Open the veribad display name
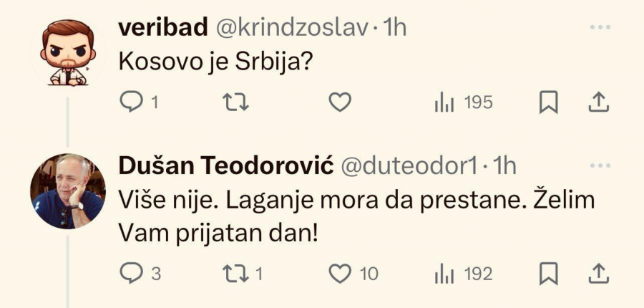Viewport: 644px width, 308px height. click(163, 28)
